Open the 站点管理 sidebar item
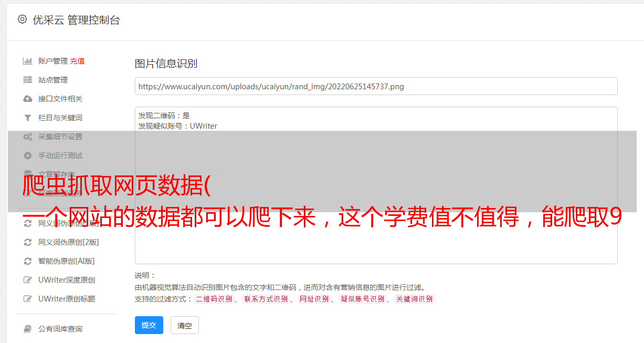The height and width of the screenshot is (343, 644). tap(53, 80)
